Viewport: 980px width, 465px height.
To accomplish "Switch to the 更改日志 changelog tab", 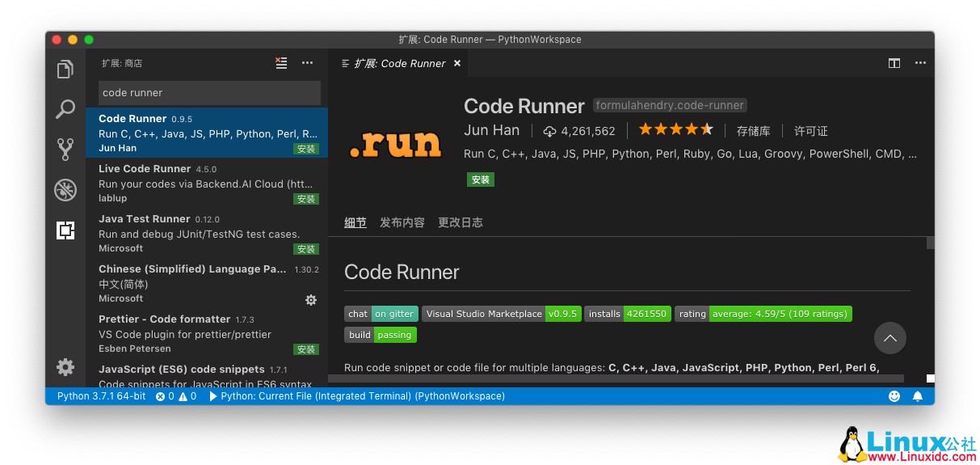I will pos(461,222).
